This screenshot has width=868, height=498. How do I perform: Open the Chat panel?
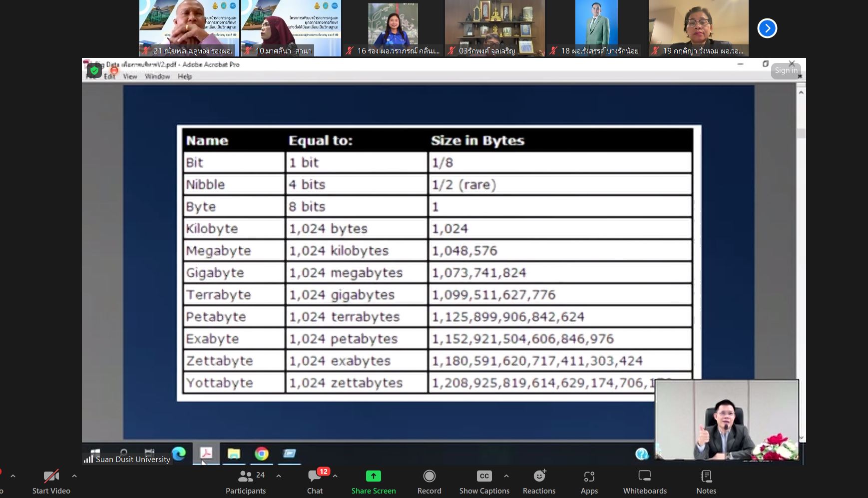pyautogui.click(x=315, y=482)
